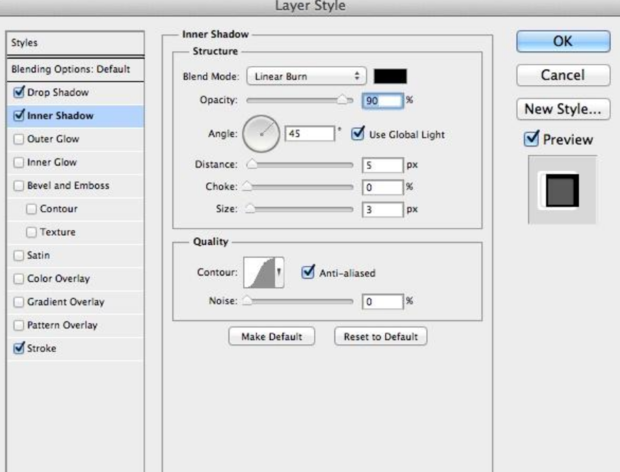Click the Opacity slider handle

342,100
